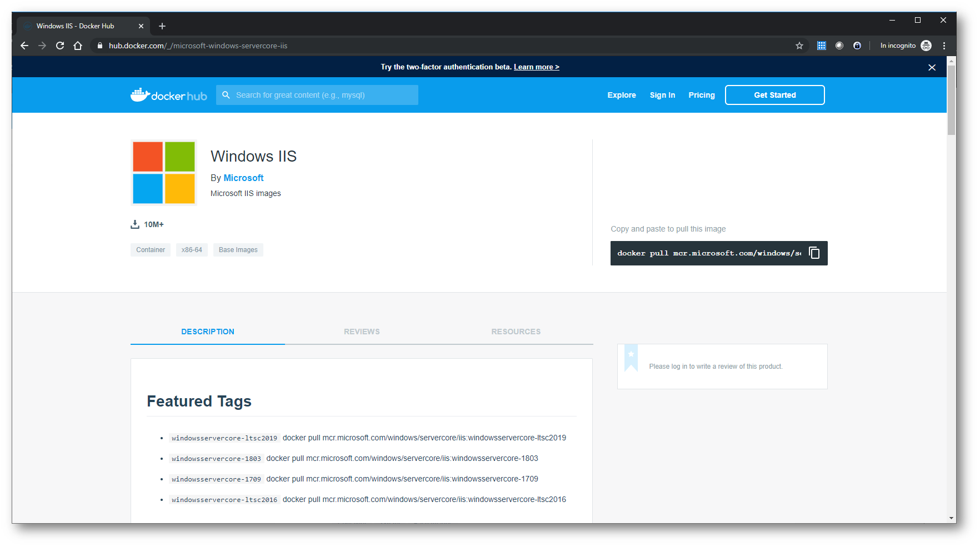Reload the Docker Hub page
Viewport: 980px width, 547px height.
coord(60,46)
